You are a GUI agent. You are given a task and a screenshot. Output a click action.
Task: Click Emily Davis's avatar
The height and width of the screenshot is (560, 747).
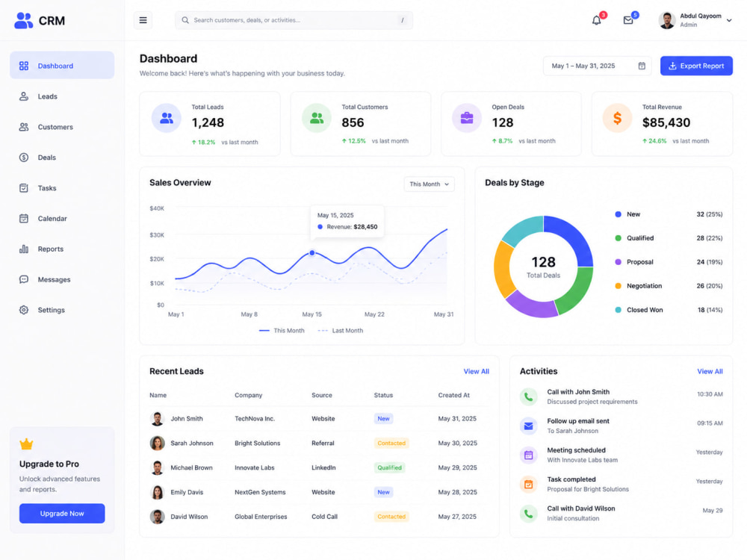coord(157,492)
